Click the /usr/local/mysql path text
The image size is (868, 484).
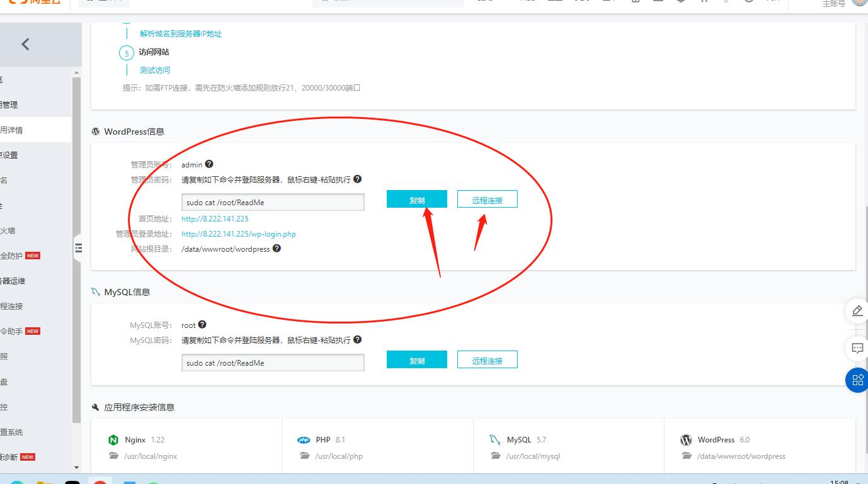(x=533, y=456)
